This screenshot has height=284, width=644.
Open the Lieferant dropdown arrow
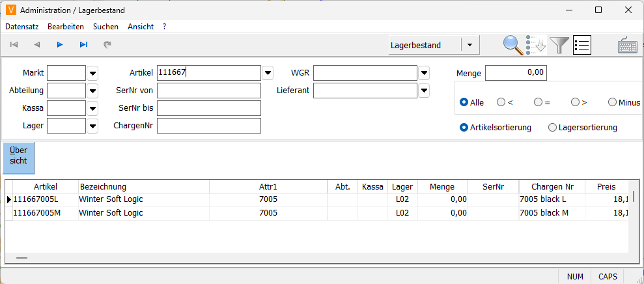pyautogui.click(x=425, y=91)
